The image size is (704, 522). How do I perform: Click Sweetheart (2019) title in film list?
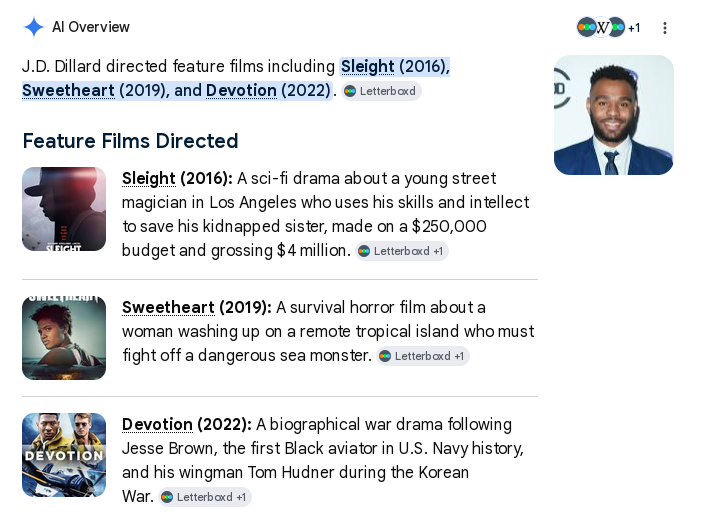[197, 307]
